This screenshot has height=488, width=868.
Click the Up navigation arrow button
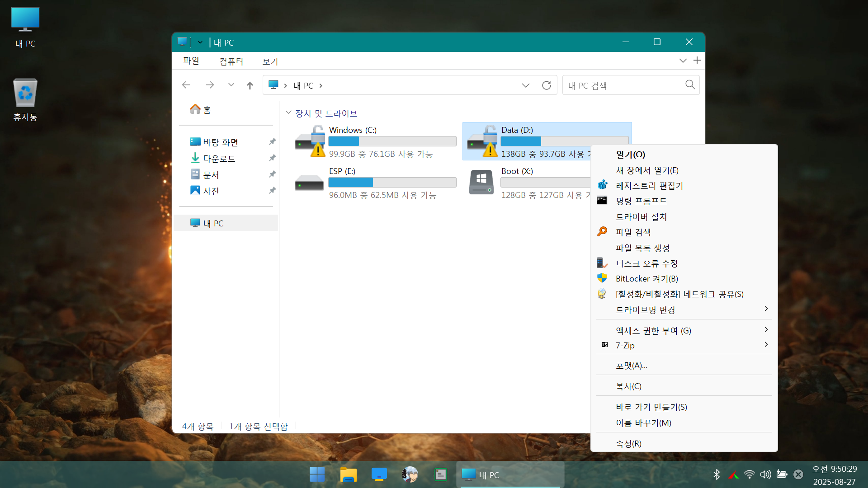pyautogui.click(x=250, y=85)
